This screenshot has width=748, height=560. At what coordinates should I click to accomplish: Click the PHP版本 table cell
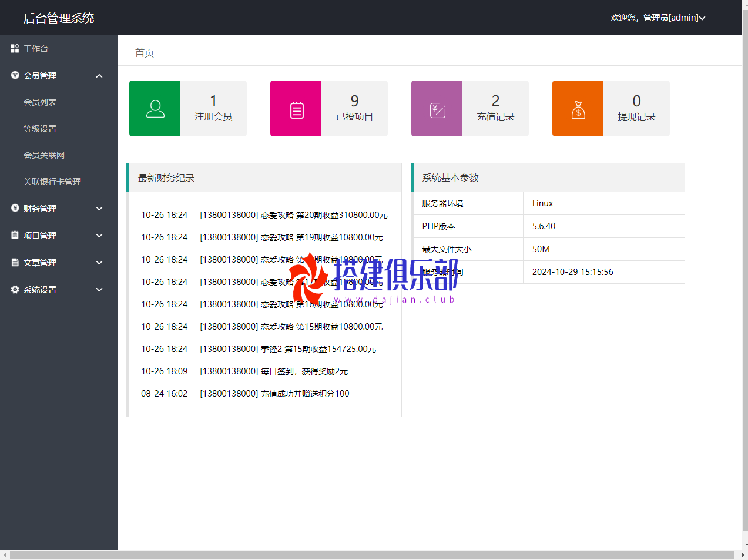point(468,226)
